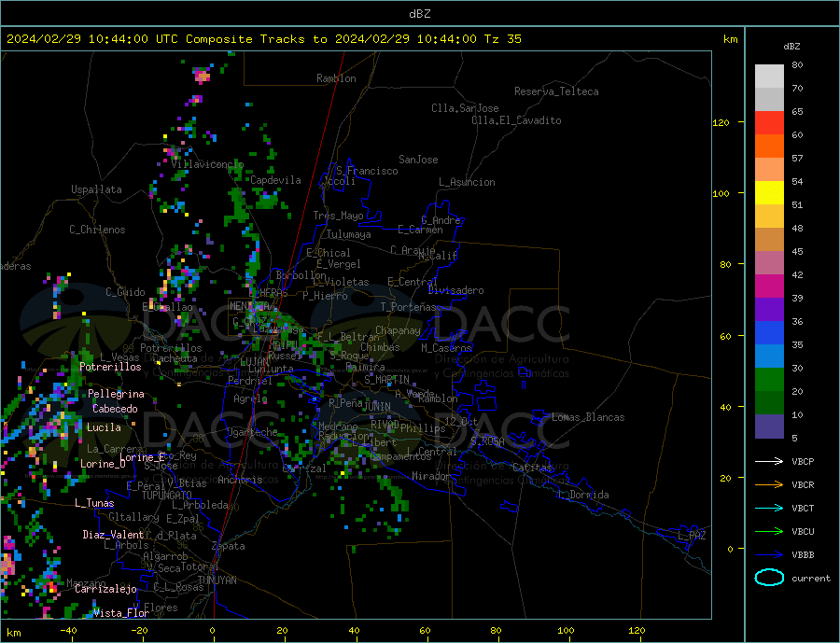
Task: Click the timestamp header '2024/02/29 10:44:00 UTC Composite'
Action: pos(130,39)
